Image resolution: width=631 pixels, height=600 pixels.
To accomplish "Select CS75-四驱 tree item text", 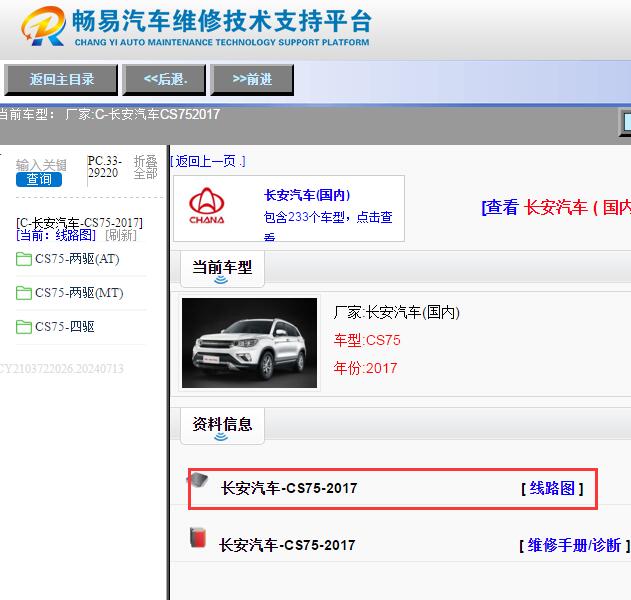I will (65, 327).
